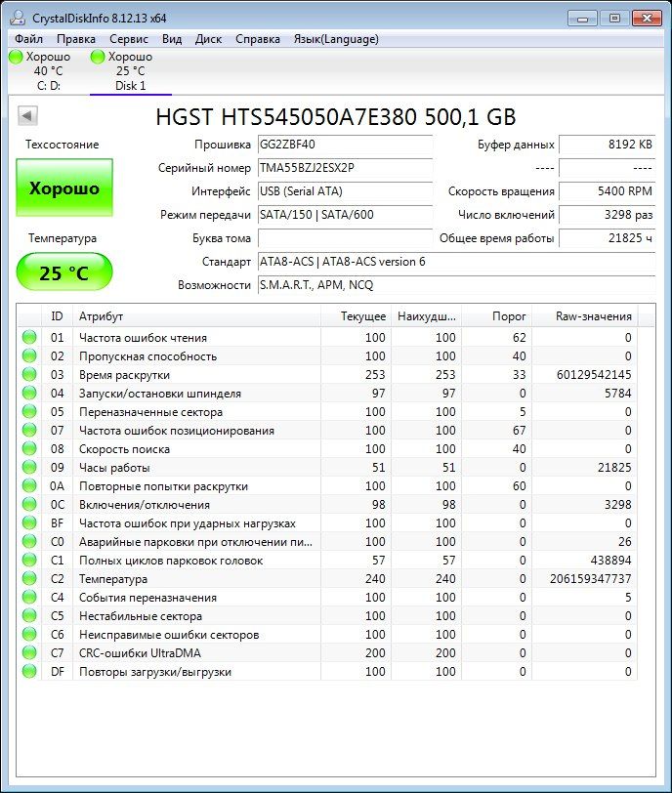Viewport: 672px width, 793px height.
Task: Click status orb of attribute C7 row
Action: (29, 652)
